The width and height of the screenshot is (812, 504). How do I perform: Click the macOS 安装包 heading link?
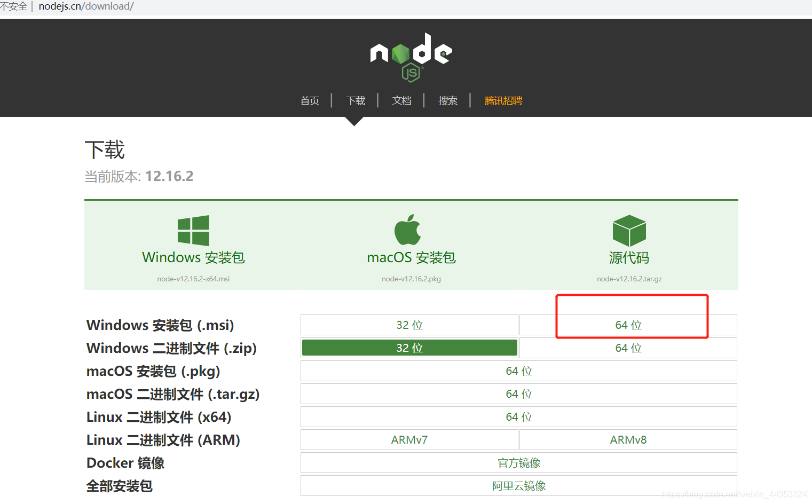(x=411, y=257)
